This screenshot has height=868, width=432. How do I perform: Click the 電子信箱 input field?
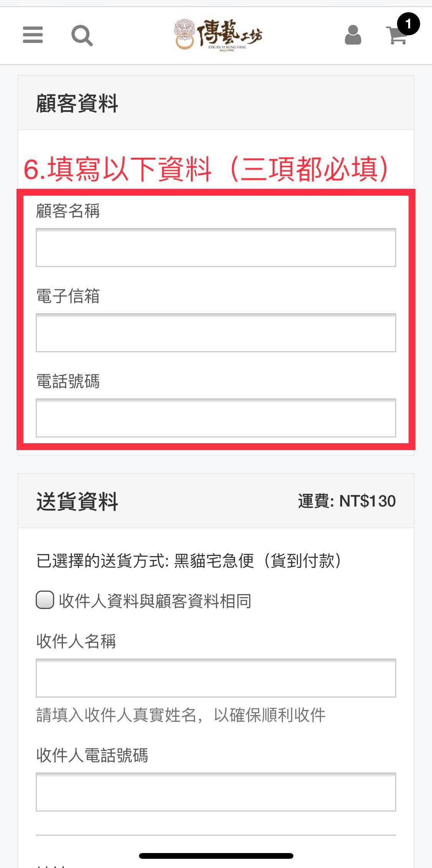point(216,333)
